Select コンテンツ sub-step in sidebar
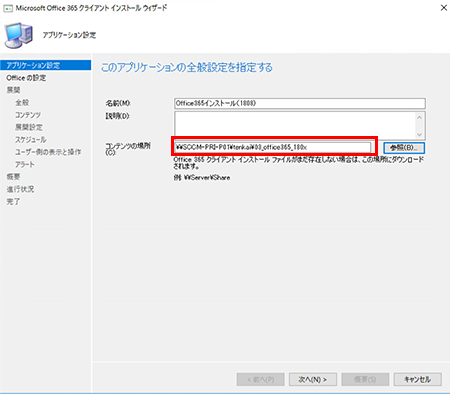This screenshot has width=450, height=394. coord(28,115)
